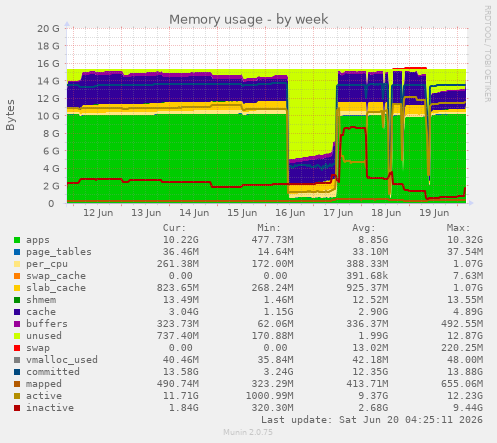Click the cache dark blue swatch
497x443 pixels.
point(17,312)
